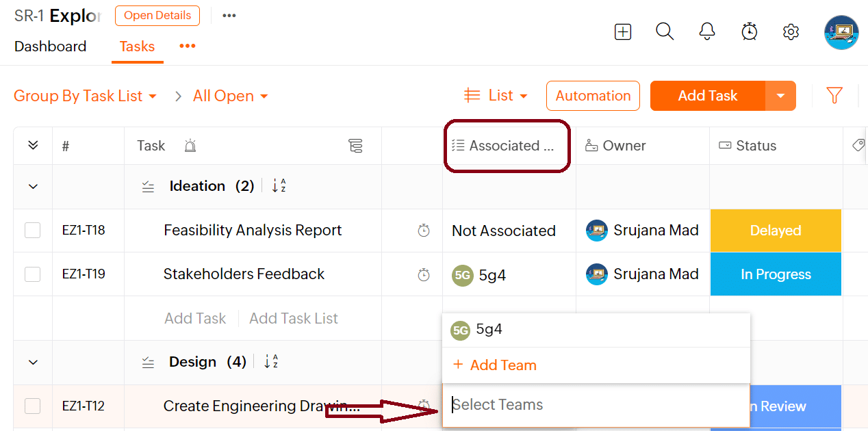Sort Ideation tasks A-Z icon
Image resolution: width=868 pixels, height=431 pixels.
coord(279,186)
